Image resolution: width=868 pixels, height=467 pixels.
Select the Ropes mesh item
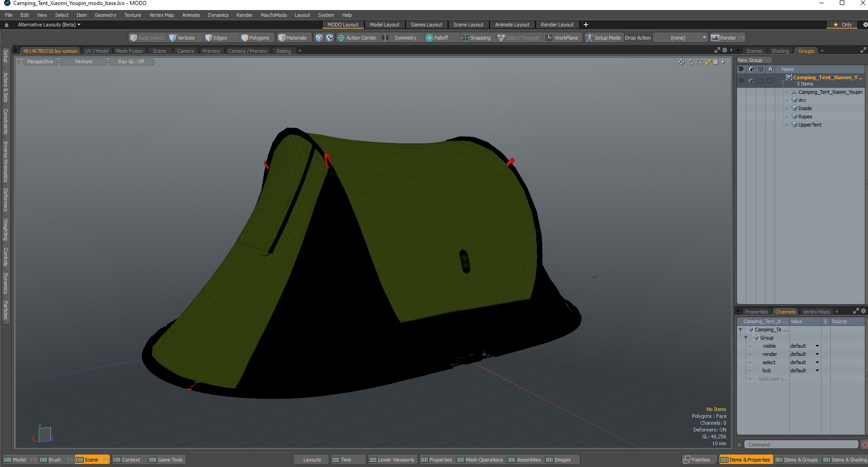[805, 117]
